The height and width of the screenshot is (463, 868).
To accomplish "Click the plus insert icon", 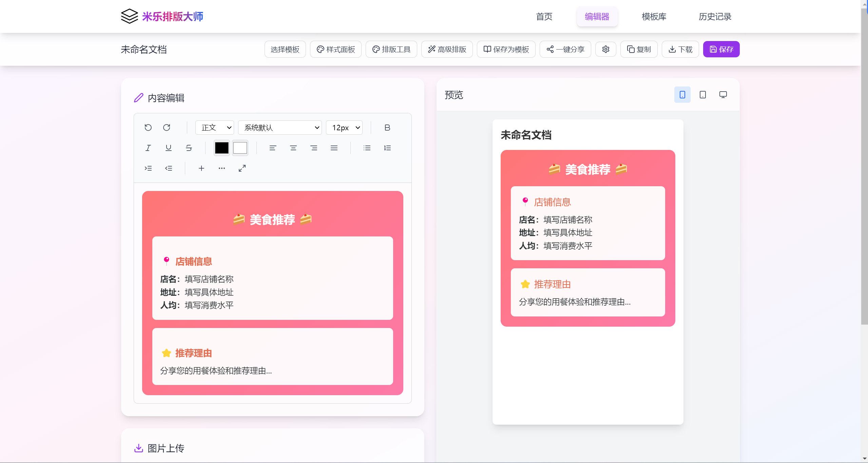I will [201, 168].
